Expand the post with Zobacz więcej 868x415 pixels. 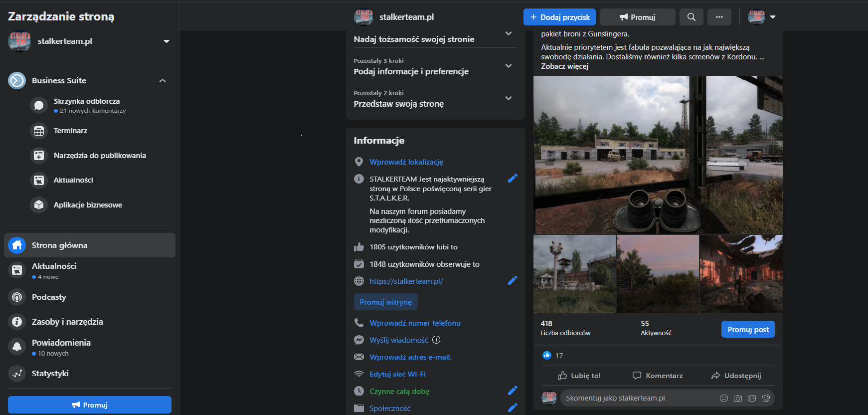pyautogui.click(x=564, y=66)
